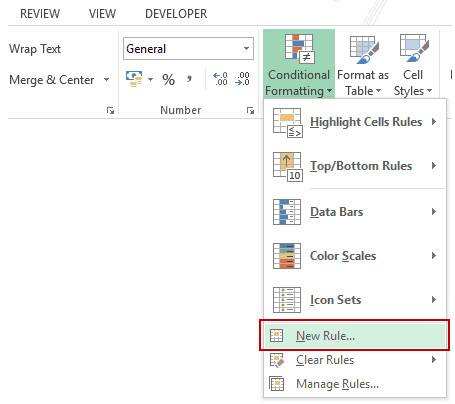Choose Manage Rules... menu item

click(355, 384)
